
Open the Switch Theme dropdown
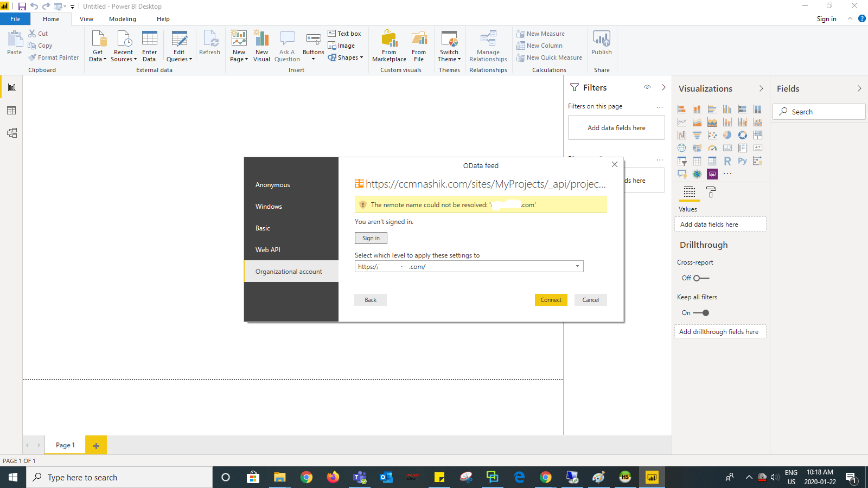449,47
